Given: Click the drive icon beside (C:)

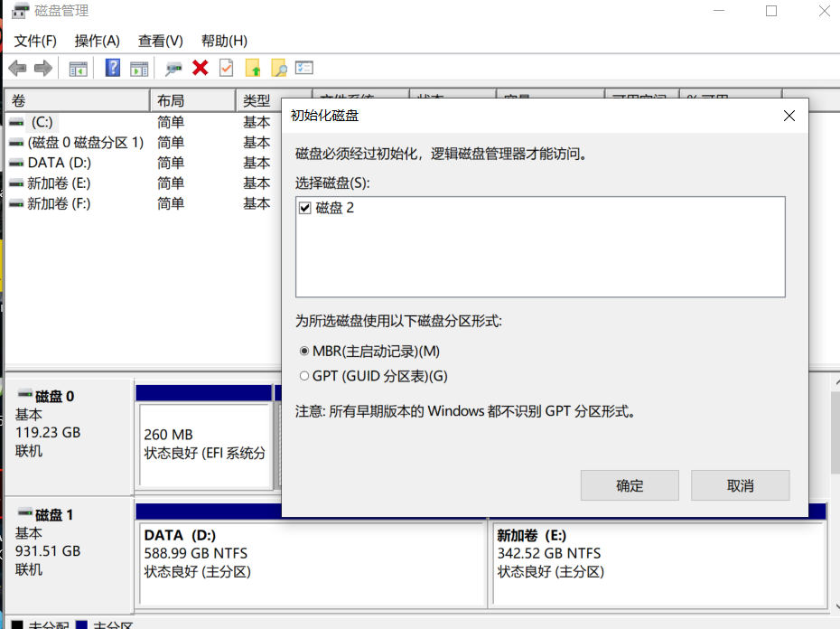Looking at the screenshot, I should click(x=16, y=123).
